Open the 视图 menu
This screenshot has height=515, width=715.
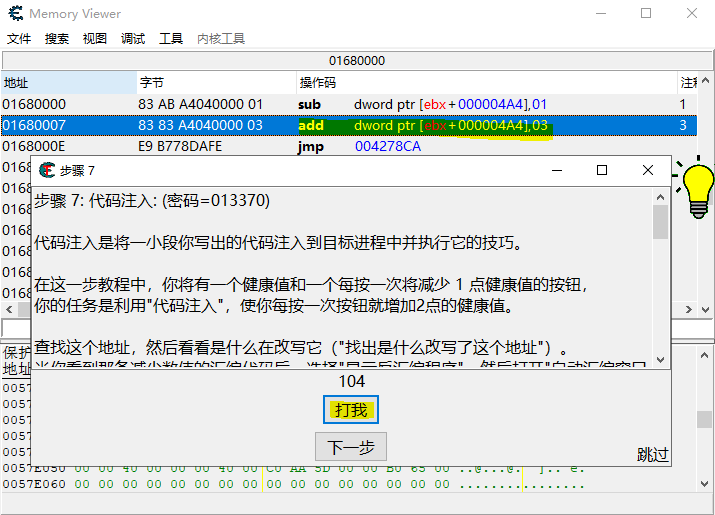(94, 39)
